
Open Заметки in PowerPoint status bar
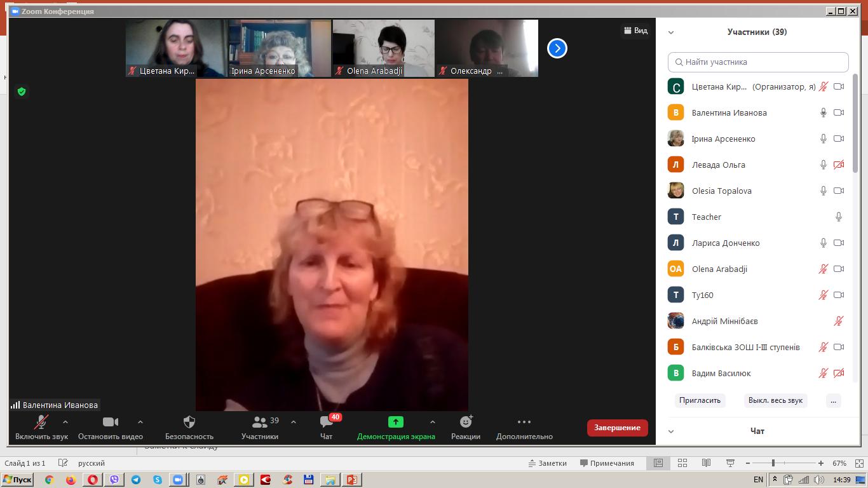pyautogui.click(x=547, y=463)
